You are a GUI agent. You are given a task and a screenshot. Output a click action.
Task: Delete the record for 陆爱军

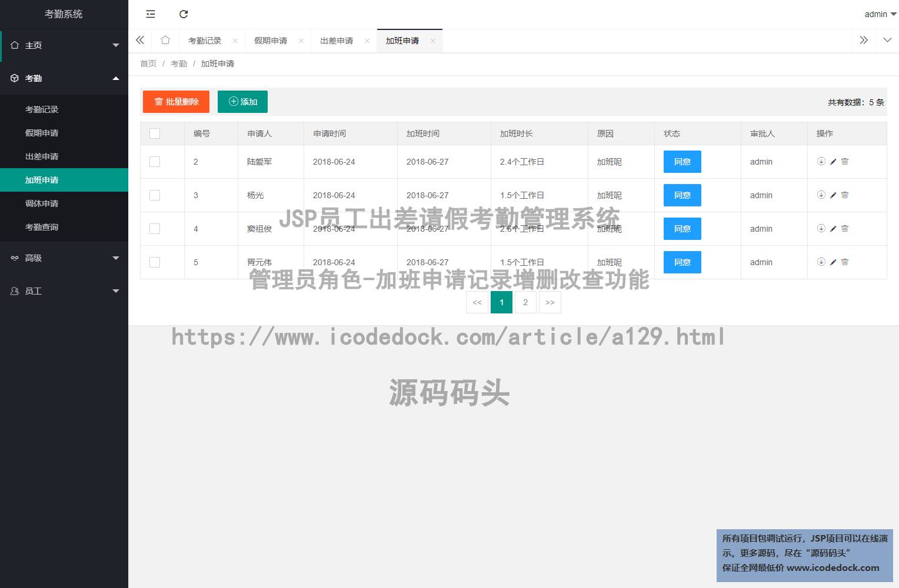click(845, 161)
